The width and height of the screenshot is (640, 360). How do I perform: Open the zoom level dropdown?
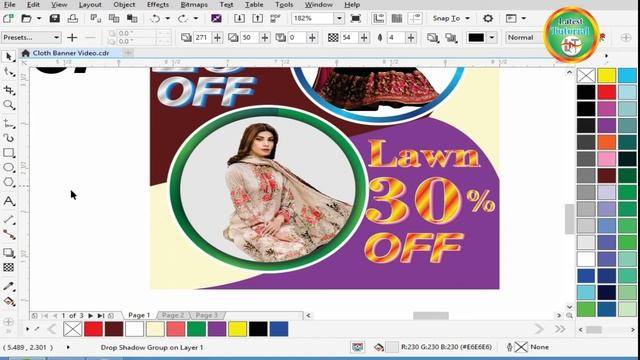[x=339, y=18]
